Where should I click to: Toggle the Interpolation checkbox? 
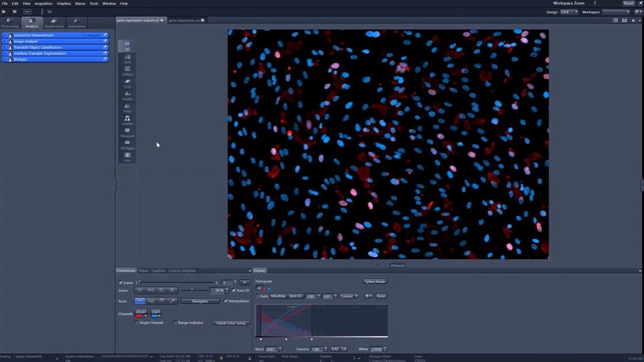coord(226,301)
